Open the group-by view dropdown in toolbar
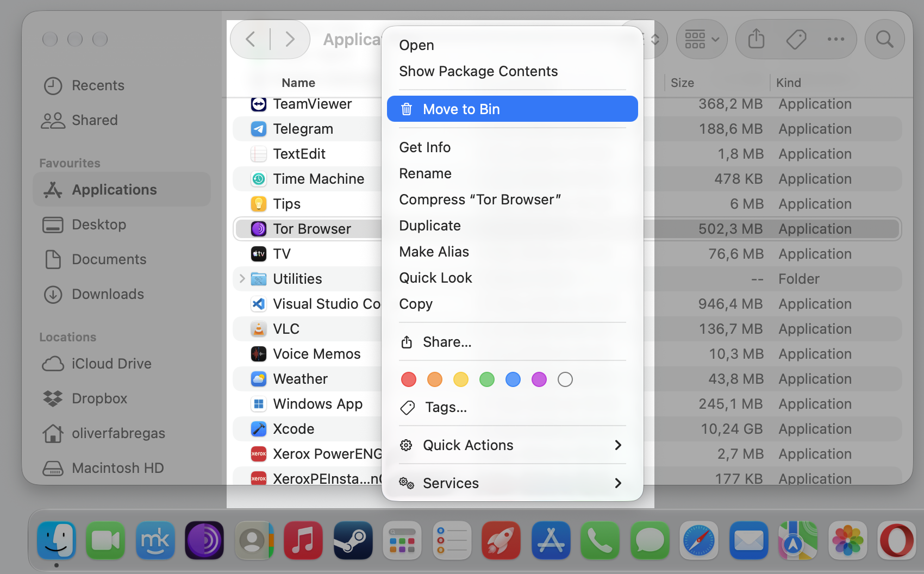Image resolution: width=924 pixels, height=574 pixels. pos(702,39)
